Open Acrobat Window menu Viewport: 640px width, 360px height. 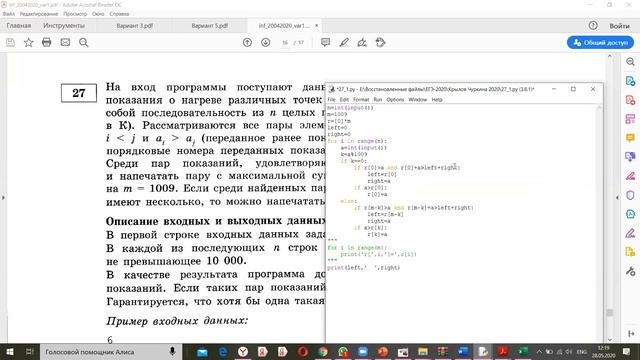pyautogui.click(x=98, y=14)
